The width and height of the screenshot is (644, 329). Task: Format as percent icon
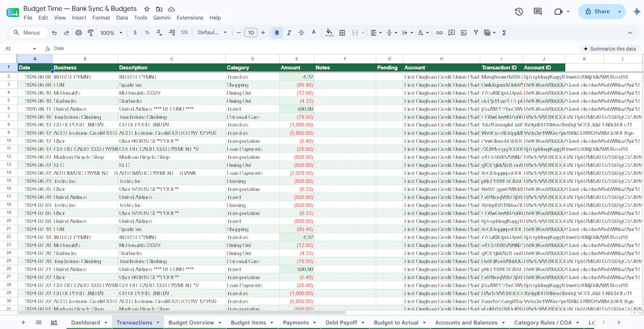click(x=147, y=33)
